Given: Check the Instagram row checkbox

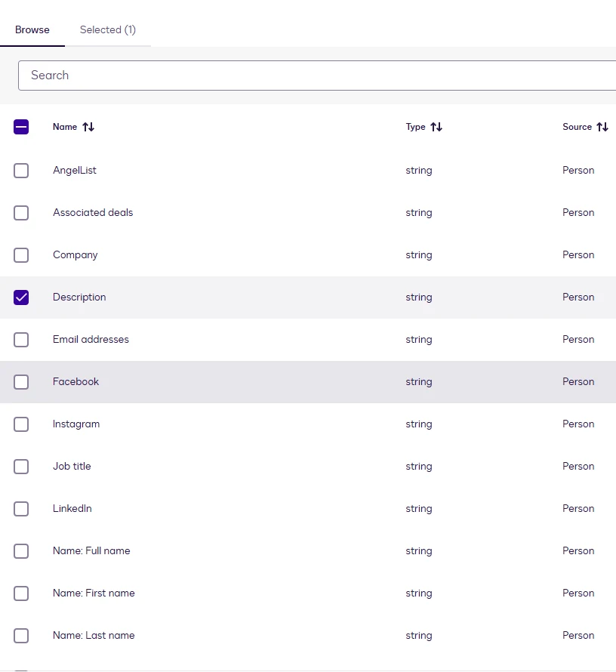Looking at the screenshot, I should [21, 424].
